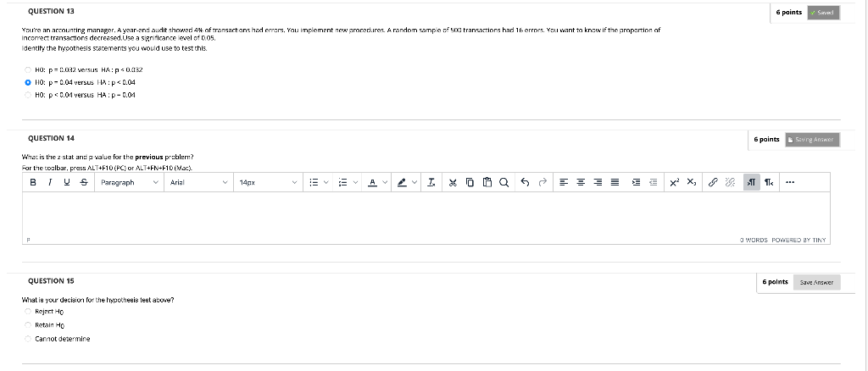Image resolution: width=868 pixels, height=371 pixels.
Task: Select H0: p = 0.032 radio option
Action: point(28,69)
